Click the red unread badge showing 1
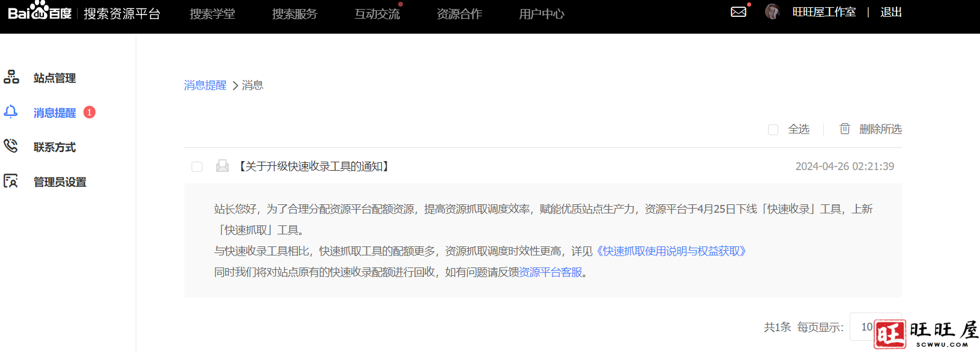Viewport: 980px width, 351px height. click(89, 112)
